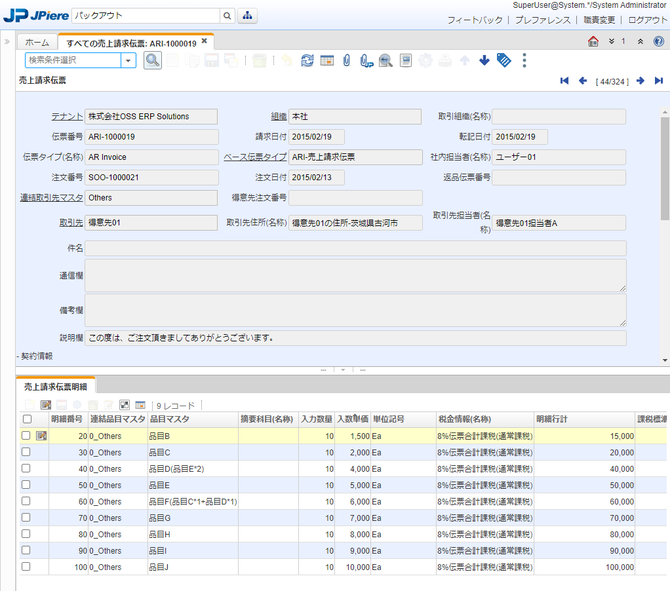Click the red home icon
This screenshot has height=591, width=670.
593,41
